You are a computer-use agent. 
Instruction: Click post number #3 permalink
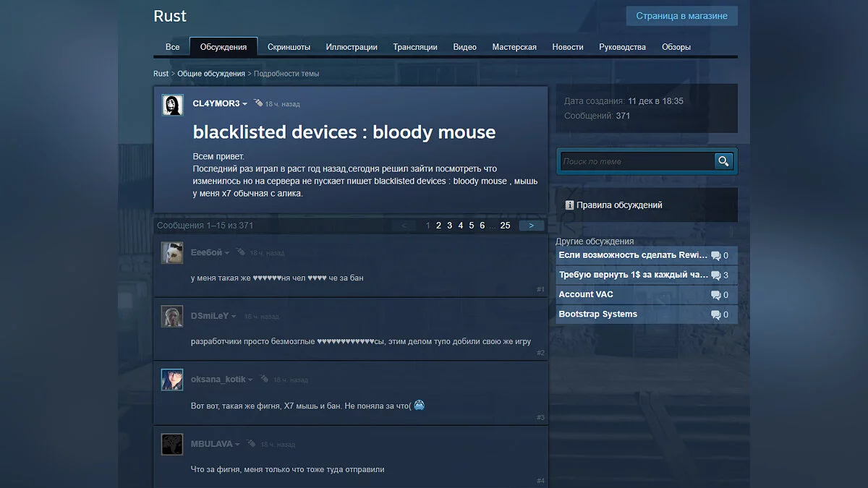540,417
